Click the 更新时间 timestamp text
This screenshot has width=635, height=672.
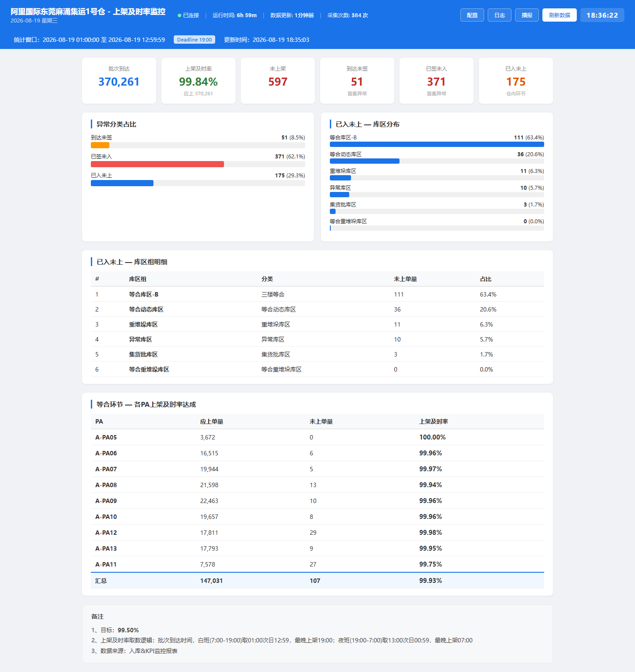tap(267, 40)
